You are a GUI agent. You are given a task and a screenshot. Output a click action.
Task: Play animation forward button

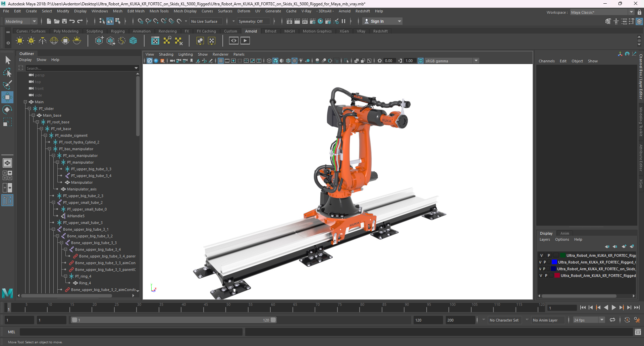tap(613, 307)
